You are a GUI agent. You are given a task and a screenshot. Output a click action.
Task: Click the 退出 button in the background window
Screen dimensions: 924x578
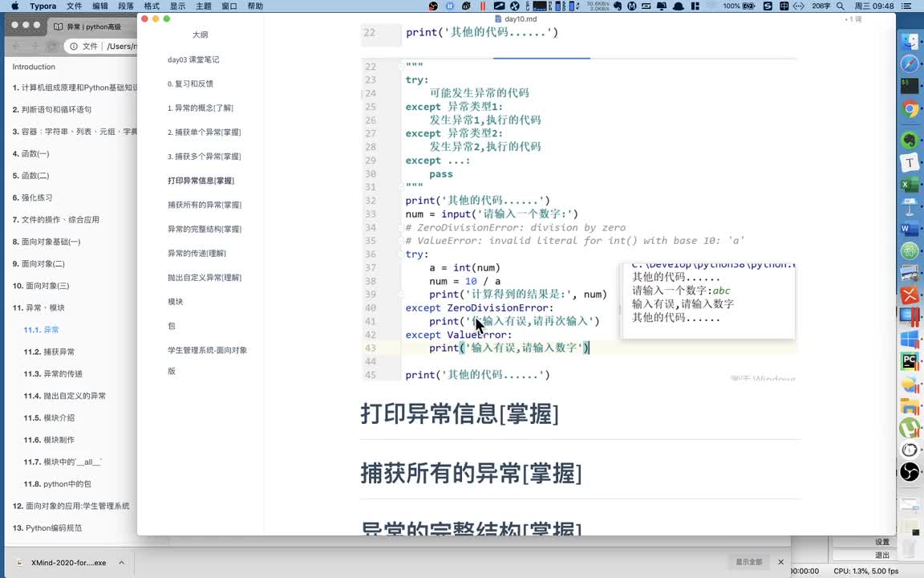(881, 555)
